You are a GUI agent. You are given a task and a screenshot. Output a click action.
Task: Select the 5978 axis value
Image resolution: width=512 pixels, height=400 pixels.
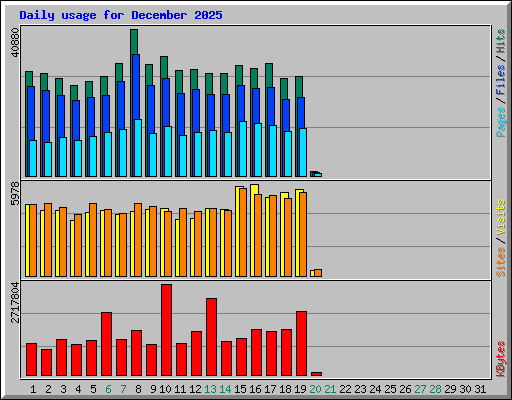pyautogui.click(x=15, y=193)
